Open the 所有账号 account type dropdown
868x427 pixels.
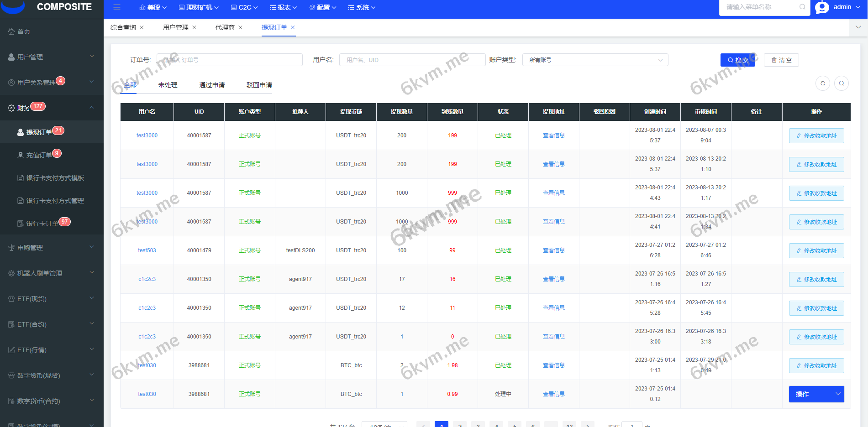click(594, 60)
